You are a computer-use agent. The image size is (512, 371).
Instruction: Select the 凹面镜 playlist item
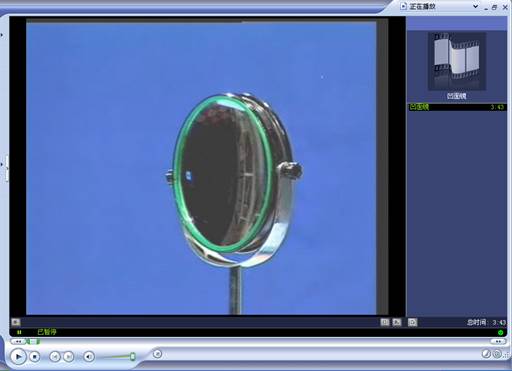coord(457,107)
